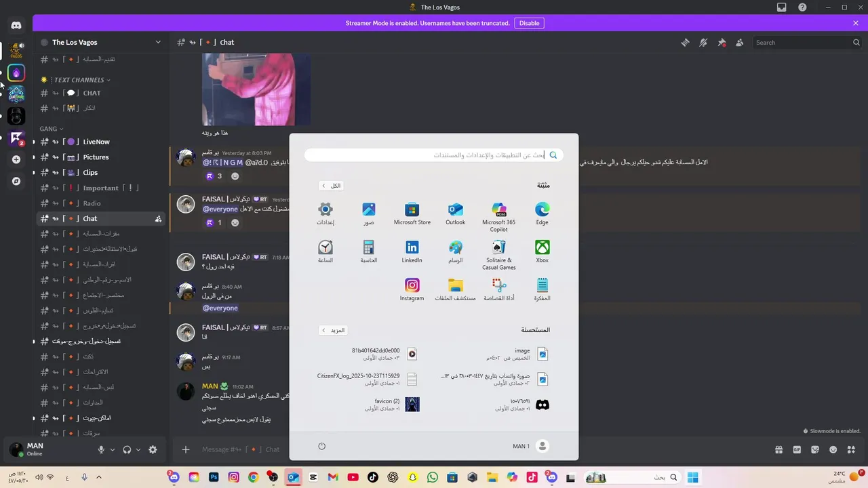Open the Clips channel

coord(100,172)
